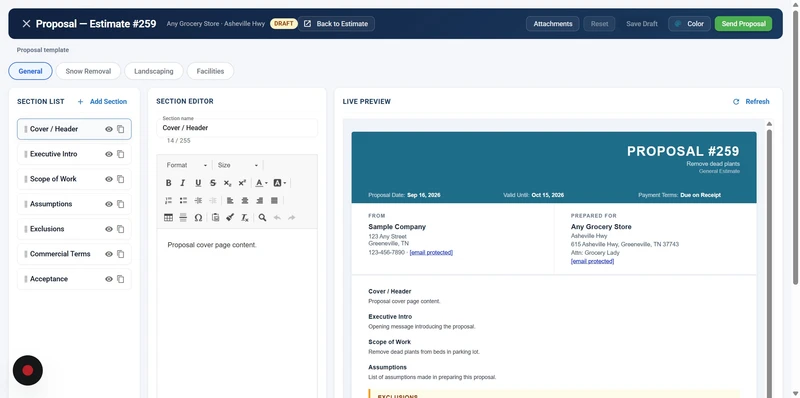Toggle visibility of Executive Intro section
This screenshot has width=800, height=398.
pos(109,154)
